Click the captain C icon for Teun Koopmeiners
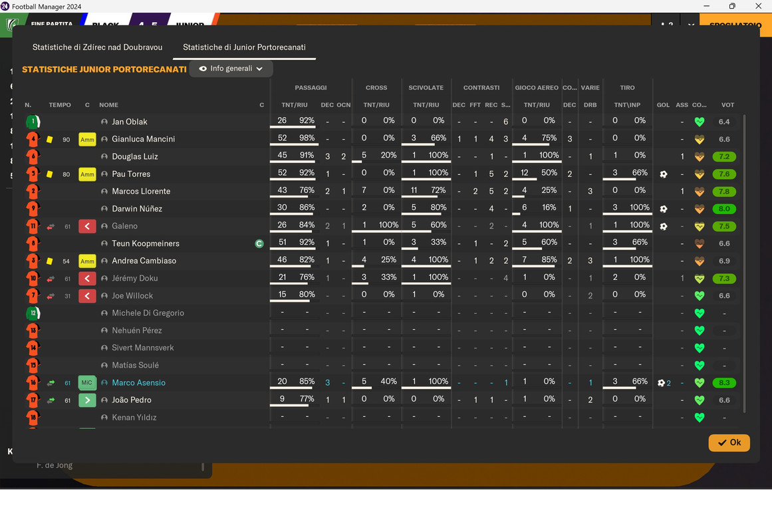 259,244
